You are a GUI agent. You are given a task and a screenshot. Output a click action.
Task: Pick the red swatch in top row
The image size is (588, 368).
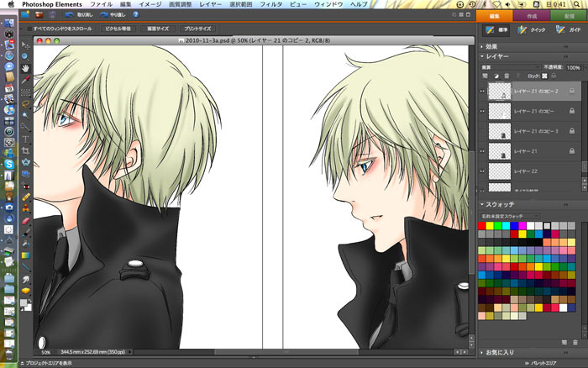click(481, 226)
